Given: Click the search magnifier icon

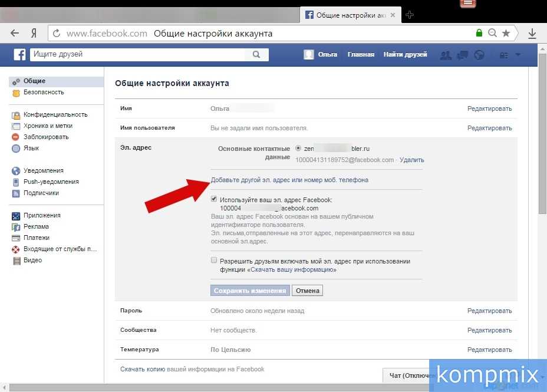Looking at the screenshot, I should 256,55.
